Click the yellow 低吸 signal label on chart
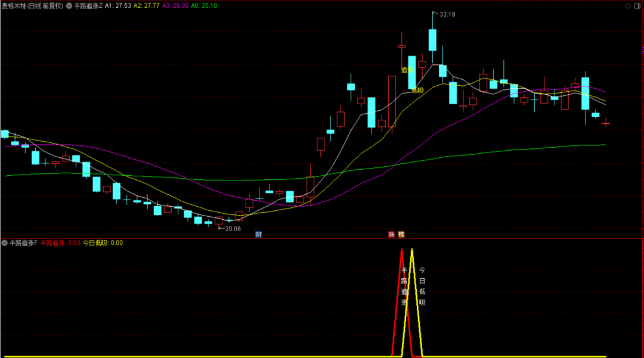The height and width of the screenshot is (358, 644). tap(417, 91)
